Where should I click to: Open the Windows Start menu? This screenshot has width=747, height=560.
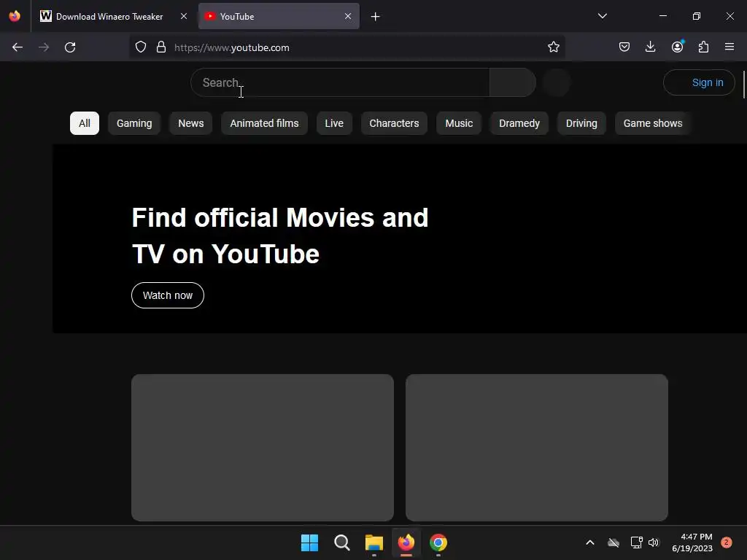(x=309, y=542)
